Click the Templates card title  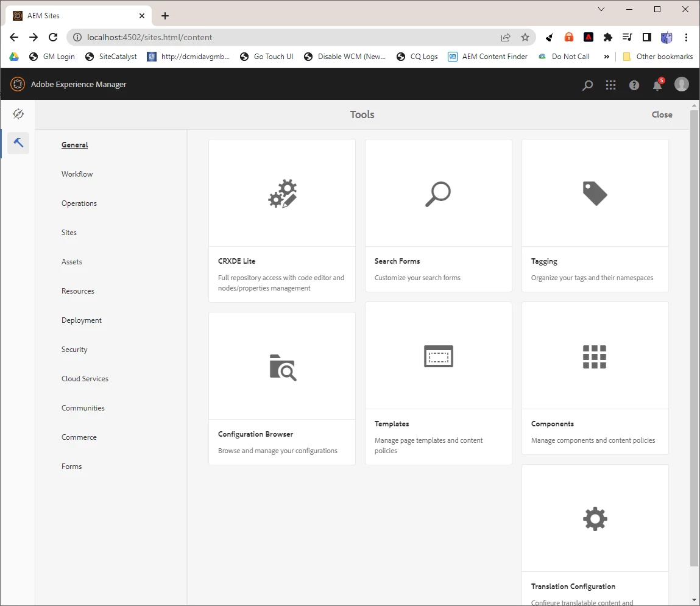coord(392,423)
